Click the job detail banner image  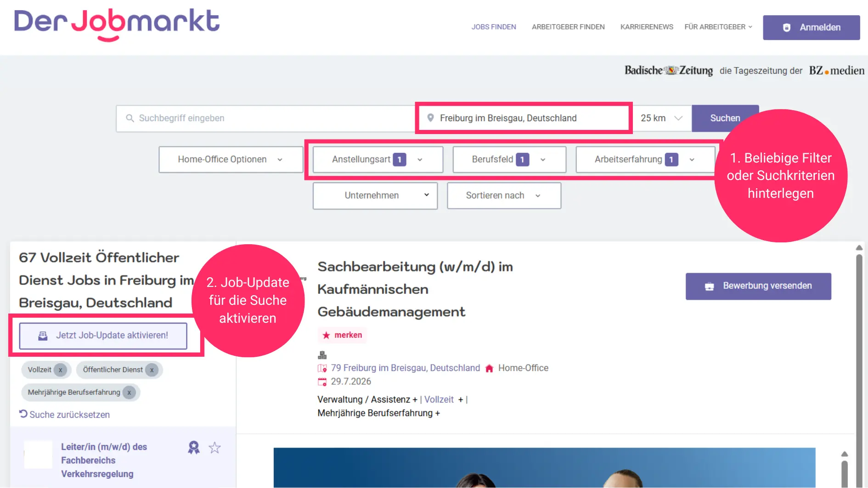pyautogui.click(x=544, y=467)
